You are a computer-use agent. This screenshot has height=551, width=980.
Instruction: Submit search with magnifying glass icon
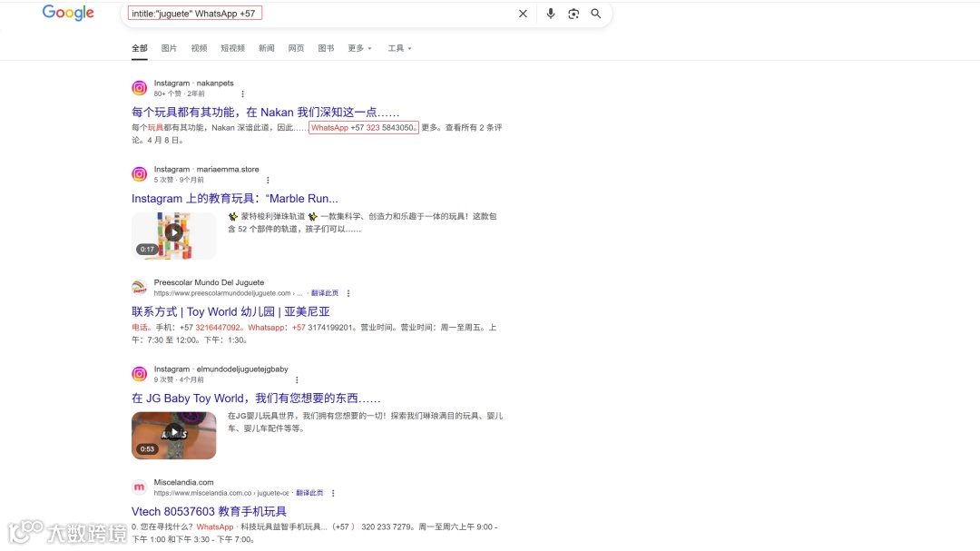tap(596, 13)
